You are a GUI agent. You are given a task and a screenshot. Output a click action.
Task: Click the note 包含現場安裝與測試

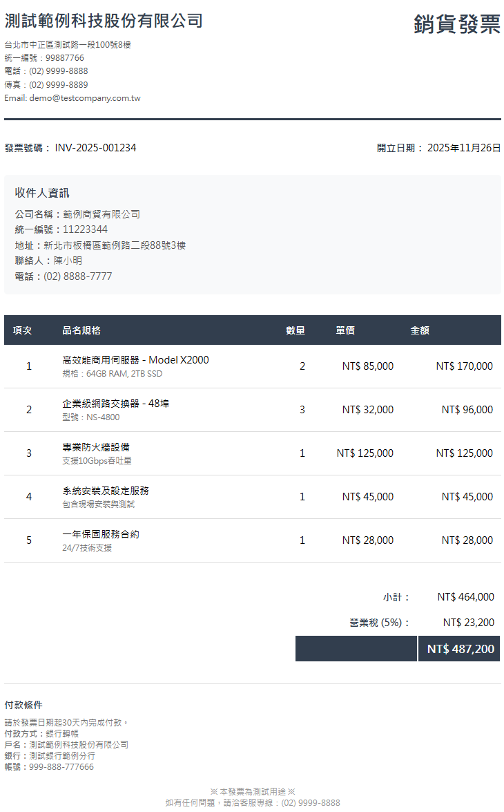point(98,504)
